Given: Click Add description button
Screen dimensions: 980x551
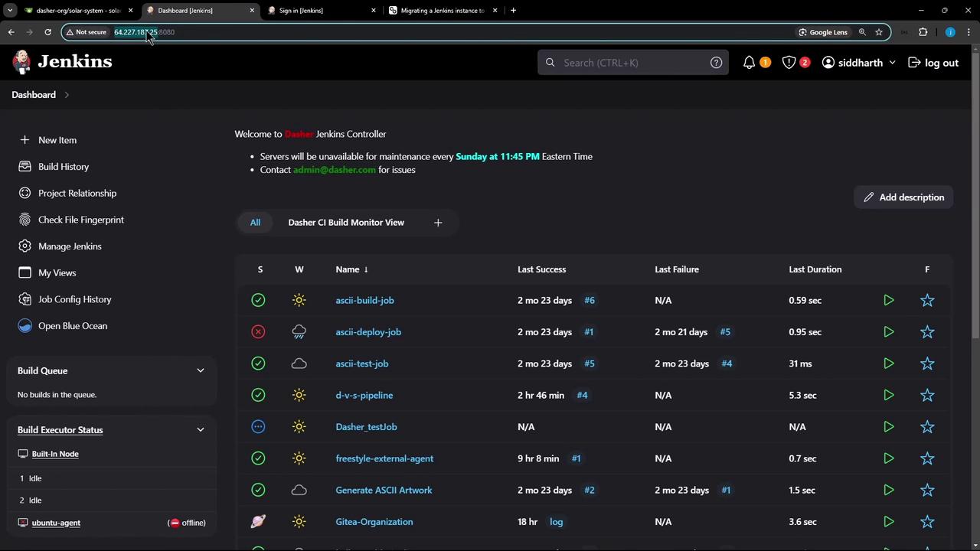Looking at the screenshot, I should pyautogui.click(x=903, y=197).
